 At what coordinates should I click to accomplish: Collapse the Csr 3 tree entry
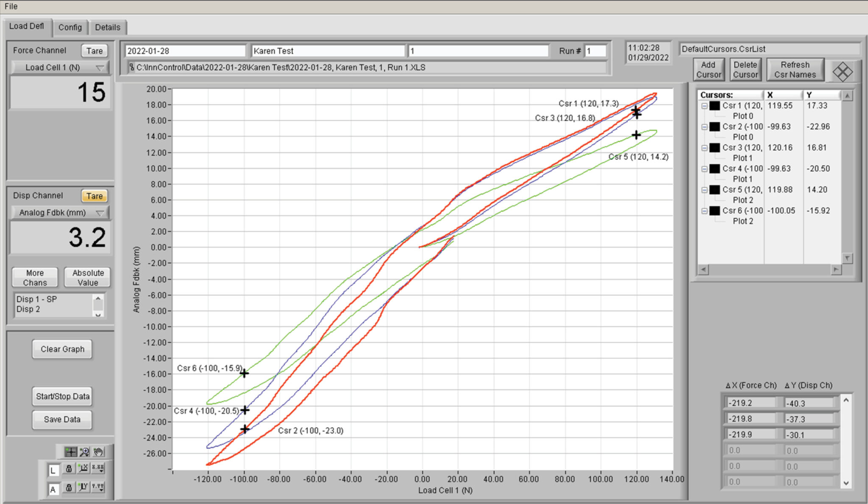704,148
